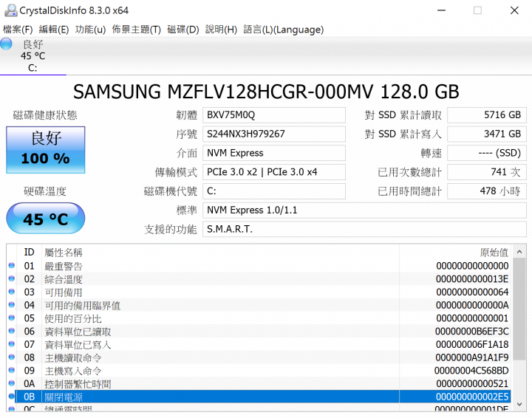This screenshot has width=532, height=418.
Task: Click the status dot for attribute 02
Action: tap(12, 278)
